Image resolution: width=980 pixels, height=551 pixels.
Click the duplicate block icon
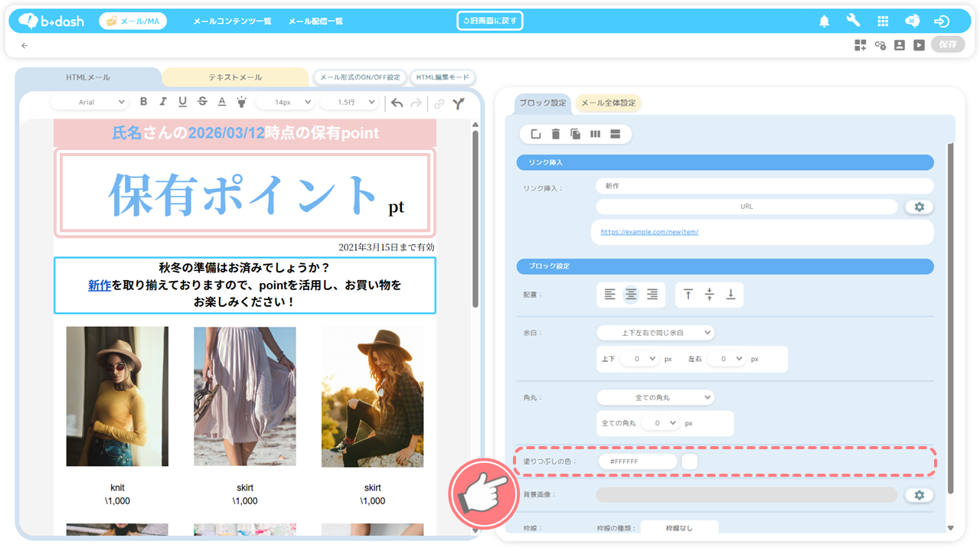coord(576,135)
